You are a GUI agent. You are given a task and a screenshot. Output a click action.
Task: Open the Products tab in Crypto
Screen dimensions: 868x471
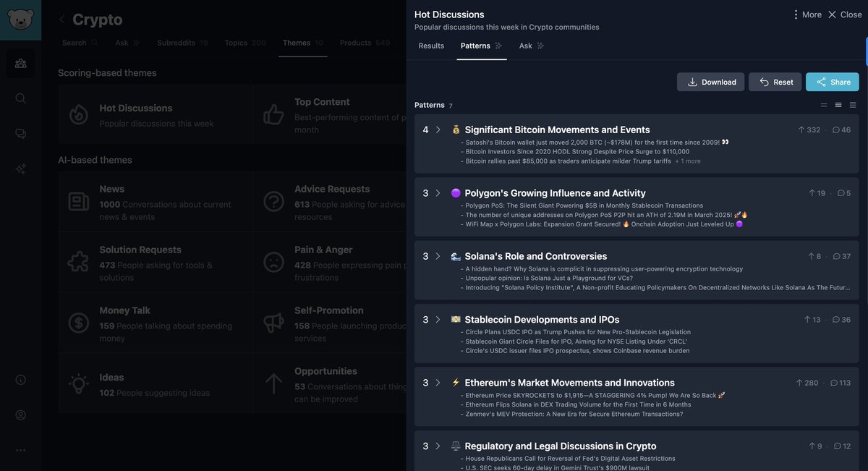(365, 43)
